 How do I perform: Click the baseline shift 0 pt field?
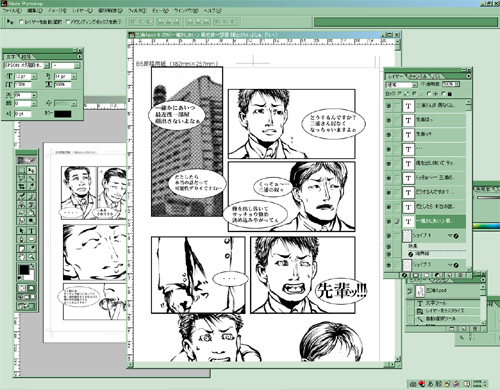pos(23,114)
